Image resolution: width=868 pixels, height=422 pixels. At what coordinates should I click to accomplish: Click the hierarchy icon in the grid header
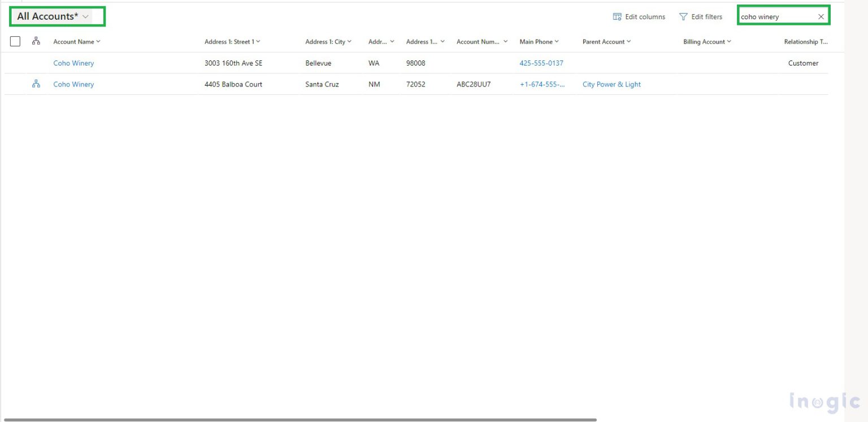36,41
